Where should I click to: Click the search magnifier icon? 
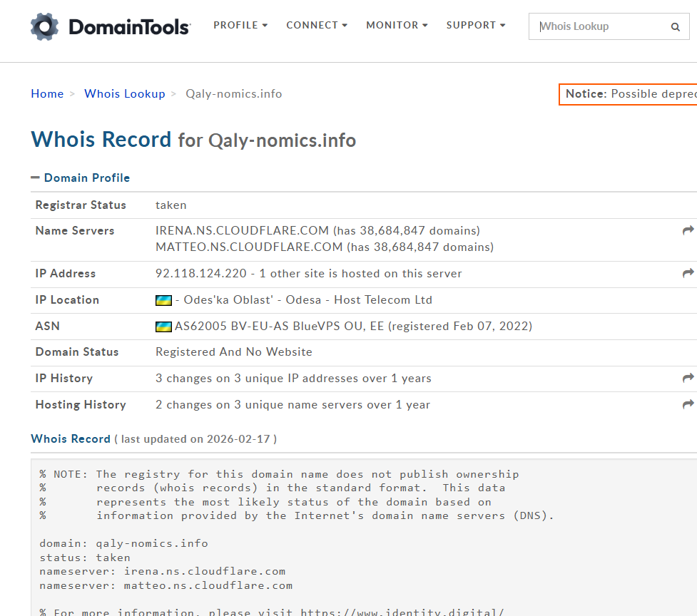(x=675, y=27)
